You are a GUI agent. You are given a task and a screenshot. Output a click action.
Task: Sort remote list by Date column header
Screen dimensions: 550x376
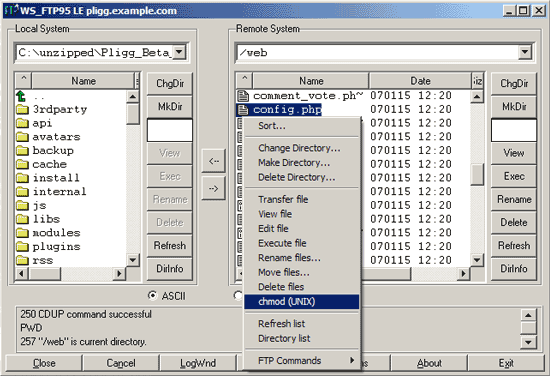pos(420,81)
